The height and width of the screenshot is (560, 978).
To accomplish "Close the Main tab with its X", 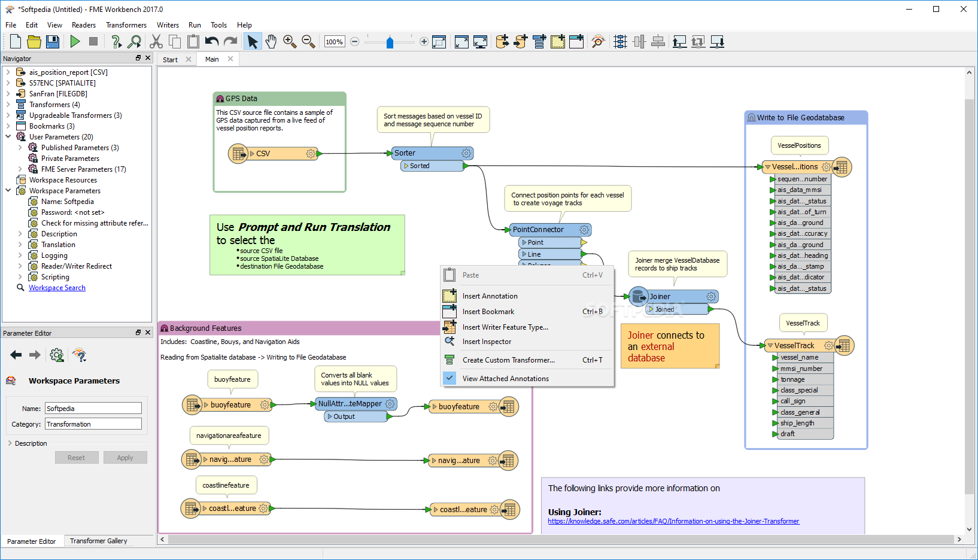I will 230,59.
